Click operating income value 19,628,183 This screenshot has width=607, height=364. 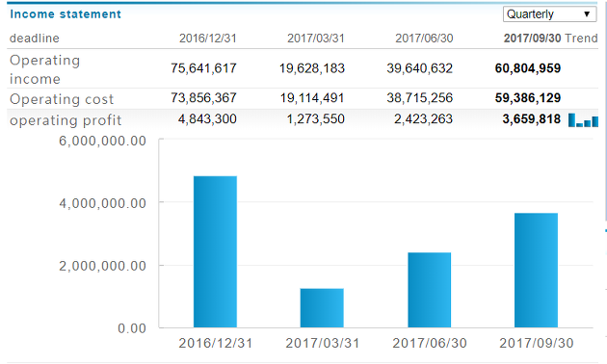[312, 68]
